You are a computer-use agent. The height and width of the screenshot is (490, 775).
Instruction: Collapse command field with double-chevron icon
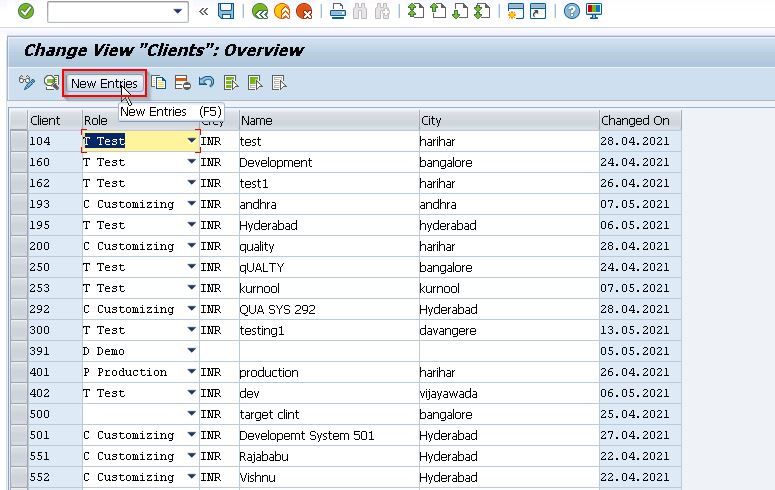(203, 11)
